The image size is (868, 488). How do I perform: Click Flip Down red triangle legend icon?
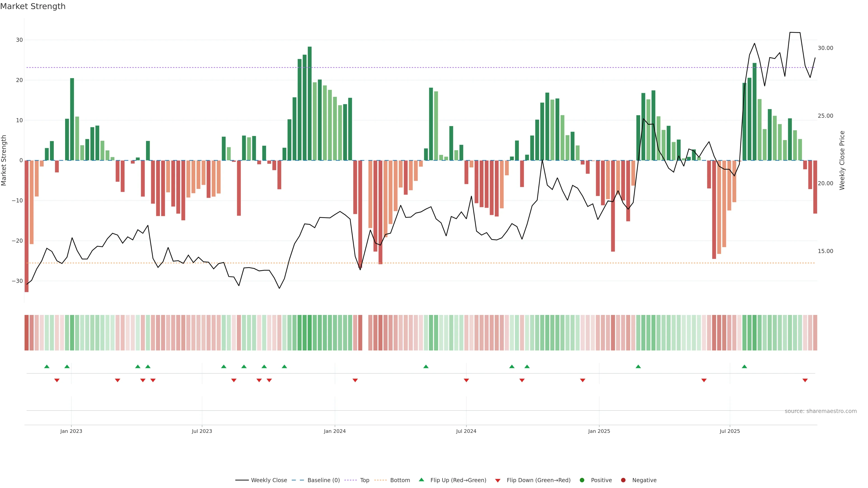(x=498, y=481)
